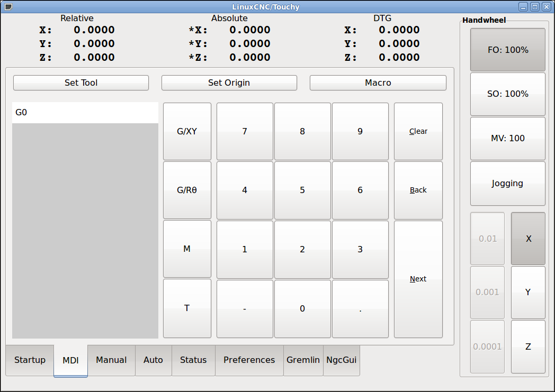Tap the T tool code button
This screenshot has width=555, height=392.
[187, 308]
